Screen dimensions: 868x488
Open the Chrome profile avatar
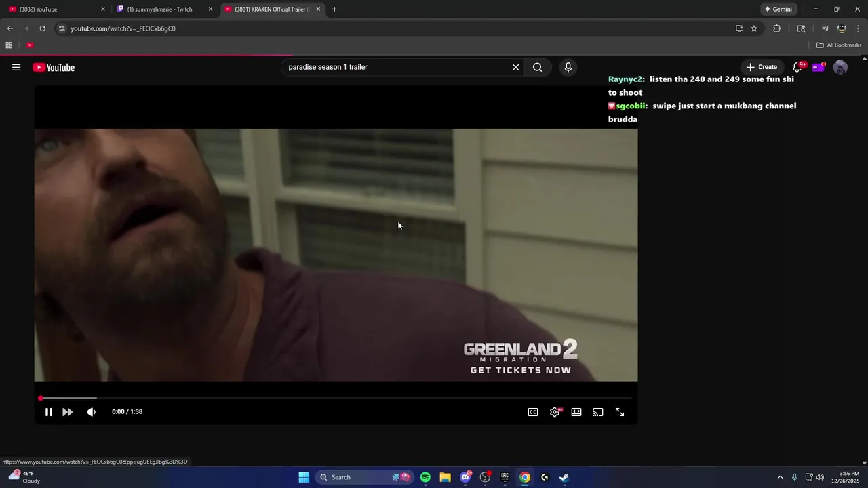coord(842,28)
